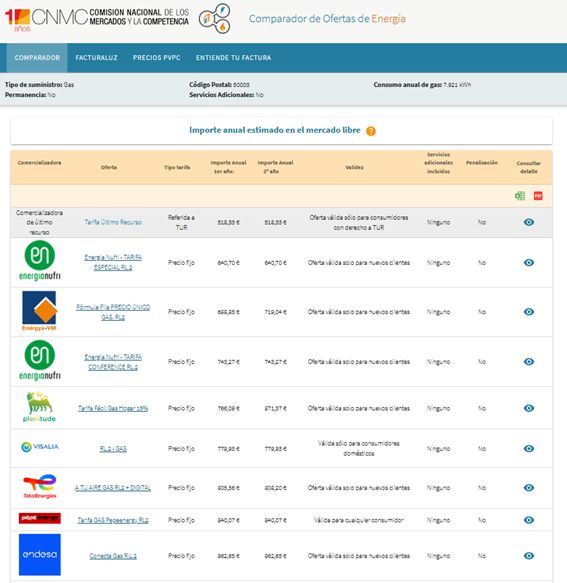
Task: Click the Comercializadora column header
Action: pos(39,163)
